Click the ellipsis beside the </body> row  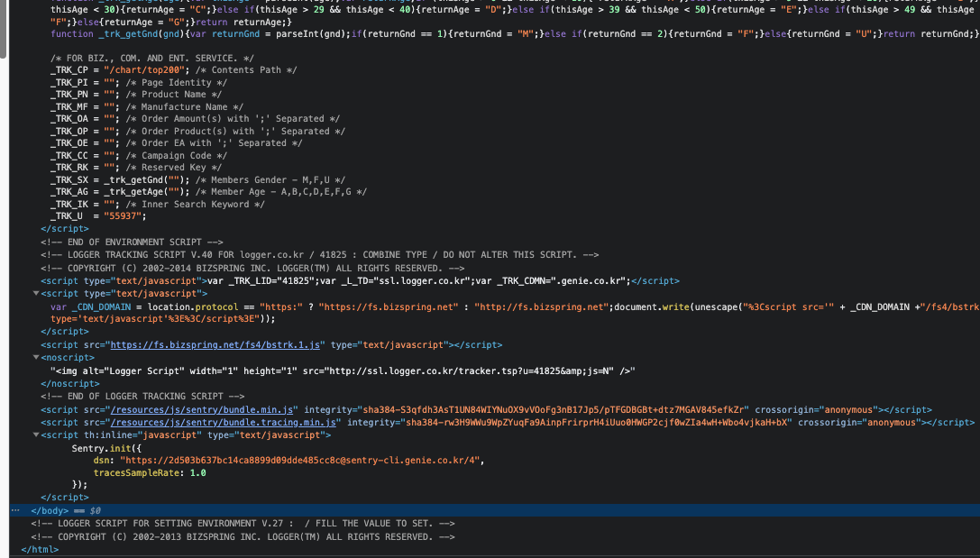[x=15, y=510]
